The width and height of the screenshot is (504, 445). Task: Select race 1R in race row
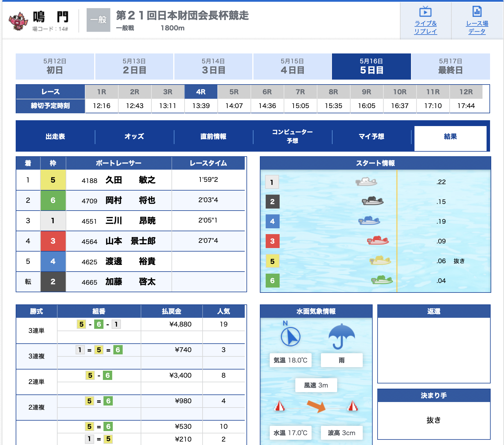[102, 92]
